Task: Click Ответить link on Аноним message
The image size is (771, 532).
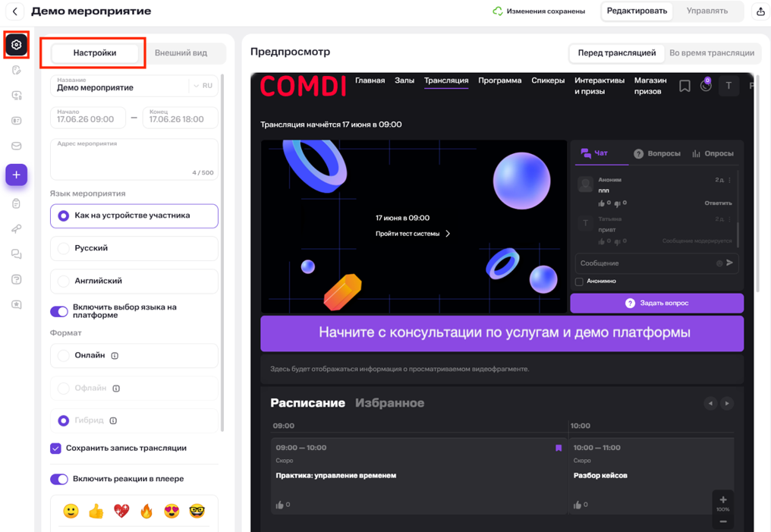Action: coord(718,203)
